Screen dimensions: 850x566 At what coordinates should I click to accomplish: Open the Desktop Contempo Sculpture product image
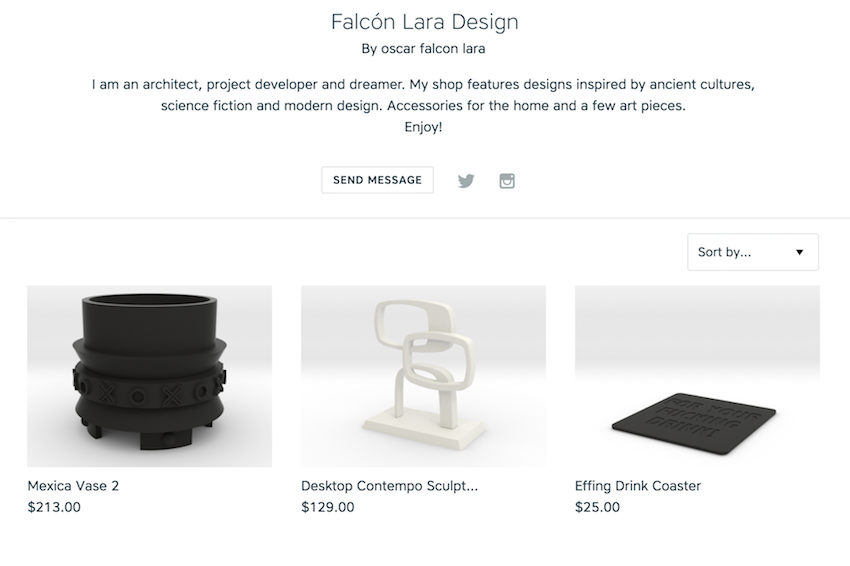[423, 376]
